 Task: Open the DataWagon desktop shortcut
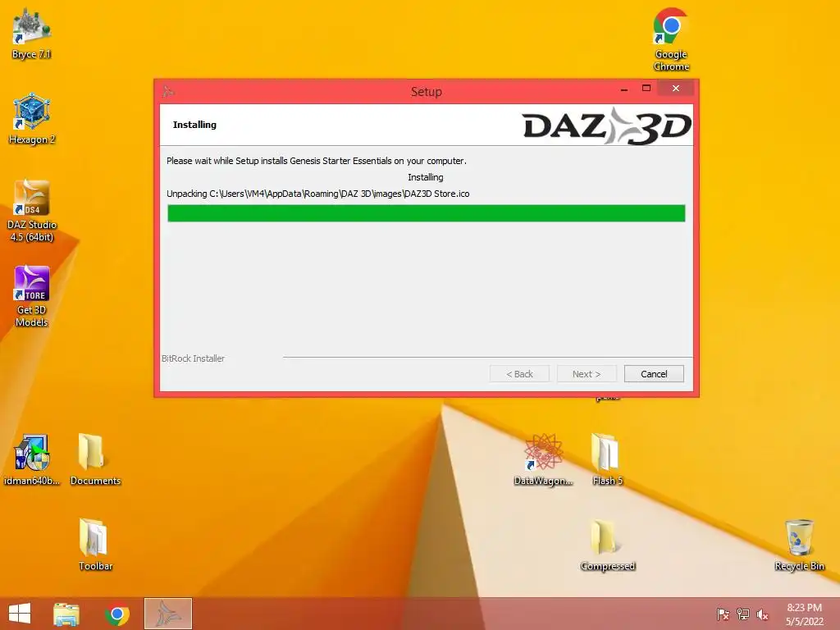543,459
